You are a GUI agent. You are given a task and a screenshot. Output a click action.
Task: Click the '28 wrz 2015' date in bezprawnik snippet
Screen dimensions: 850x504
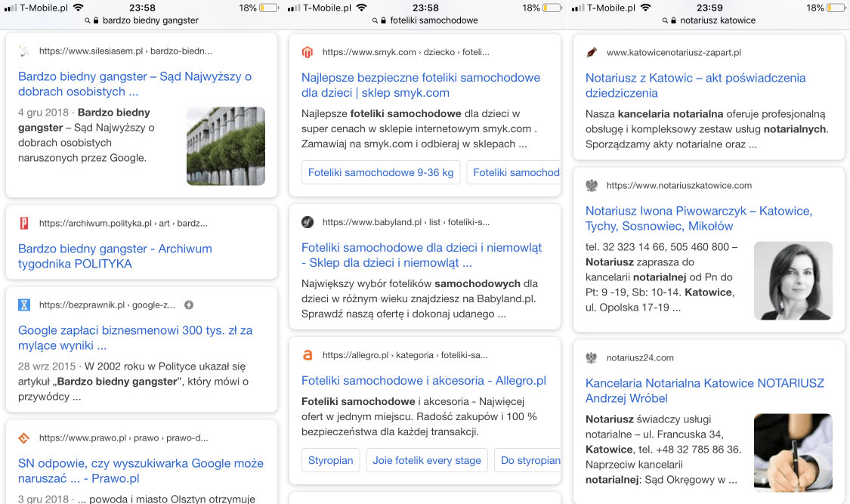coord(47,366)
